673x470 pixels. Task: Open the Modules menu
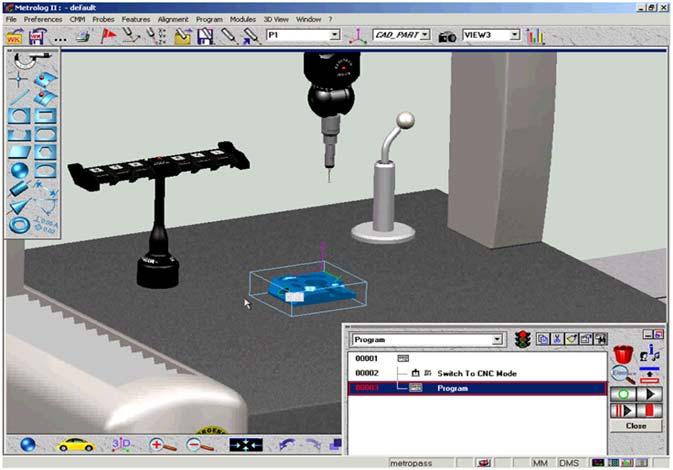[243, 19]
